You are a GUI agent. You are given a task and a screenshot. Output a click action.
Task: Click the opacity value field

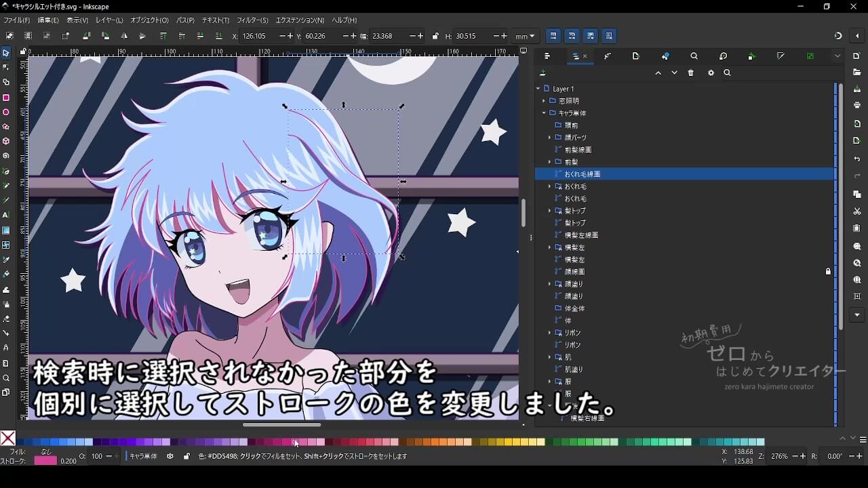click(x=96, y=456)
